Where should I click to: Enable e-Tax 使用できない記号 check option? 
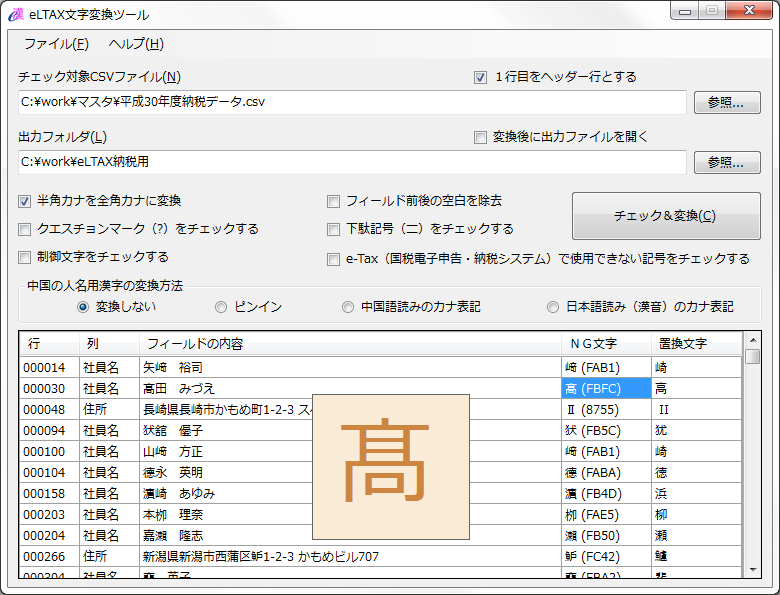click(333, 259)
